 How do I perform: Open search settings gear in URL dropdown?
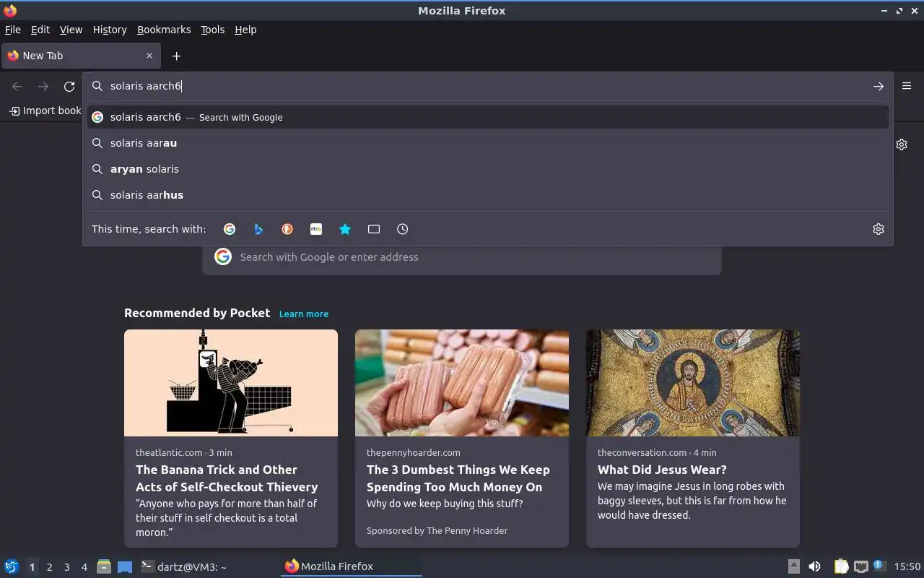click(879, 229)
